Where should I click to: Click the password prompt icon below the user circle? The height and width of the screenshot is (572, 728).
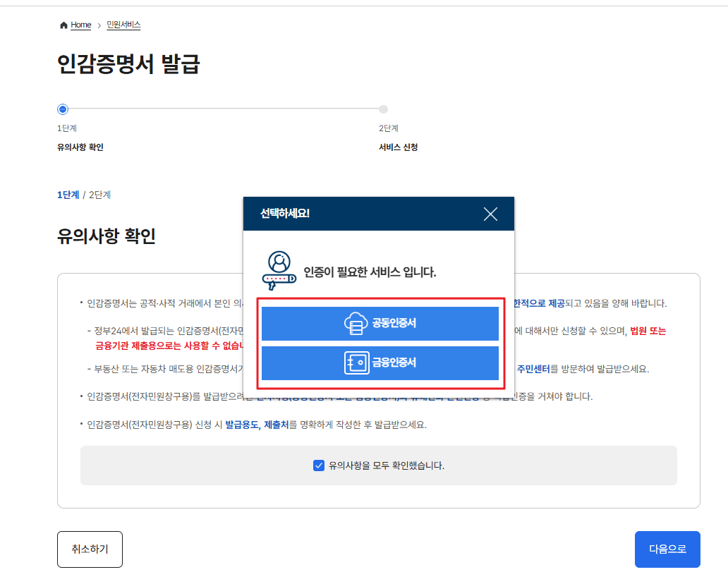point(281,277)
